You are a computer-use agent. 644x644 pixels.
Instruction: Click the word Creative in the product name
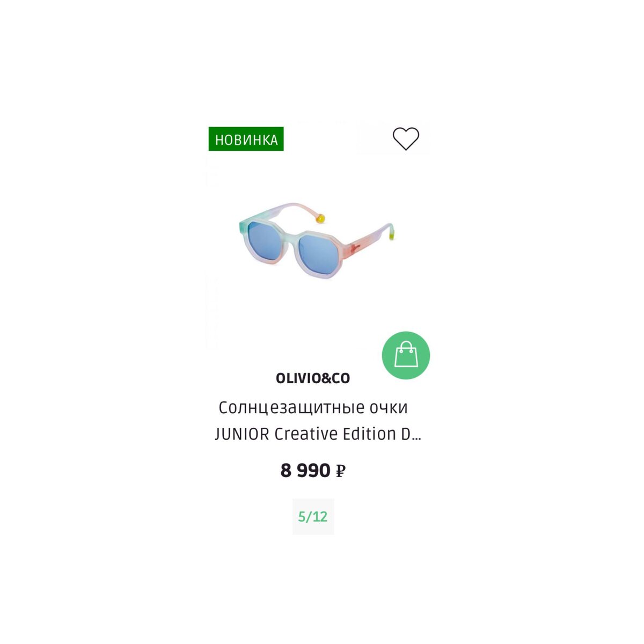coord(306,434)
